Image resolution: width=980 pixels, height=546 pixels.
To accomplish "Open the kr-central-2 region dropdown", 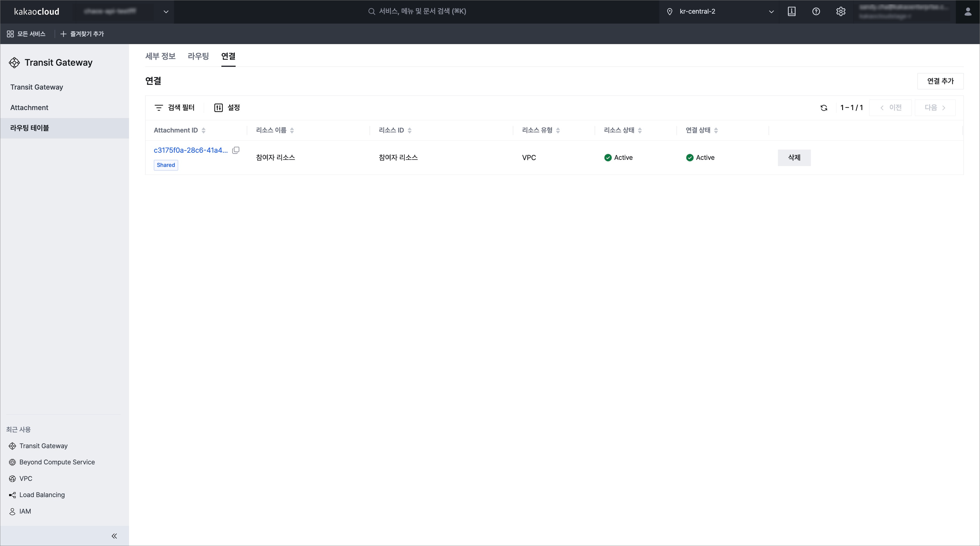I will pos(719,11).
